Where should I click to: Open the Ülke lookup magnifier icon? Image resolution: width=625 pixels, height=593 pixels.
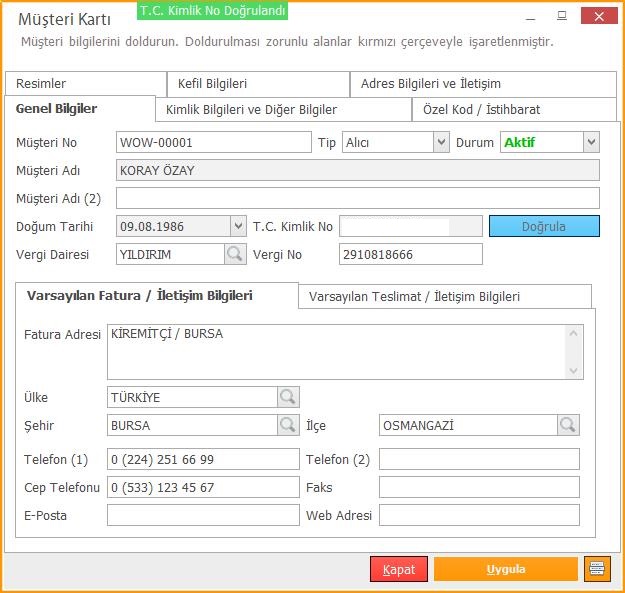click(x=288, y=397)
